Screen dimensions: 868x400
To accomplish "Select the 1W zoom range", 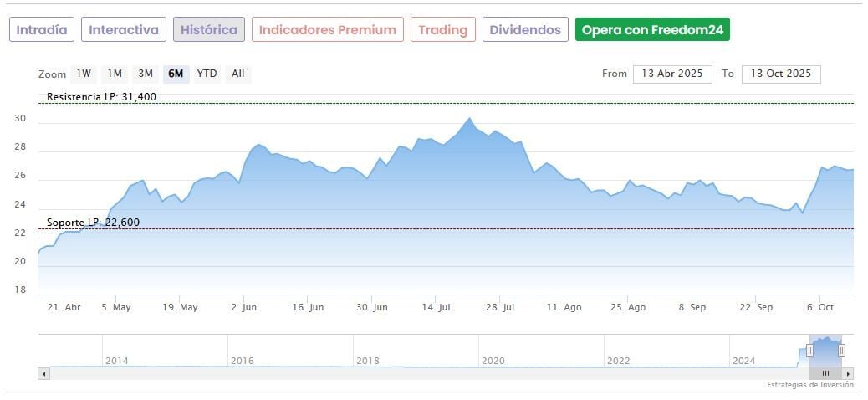I will [x=84, y=74].
